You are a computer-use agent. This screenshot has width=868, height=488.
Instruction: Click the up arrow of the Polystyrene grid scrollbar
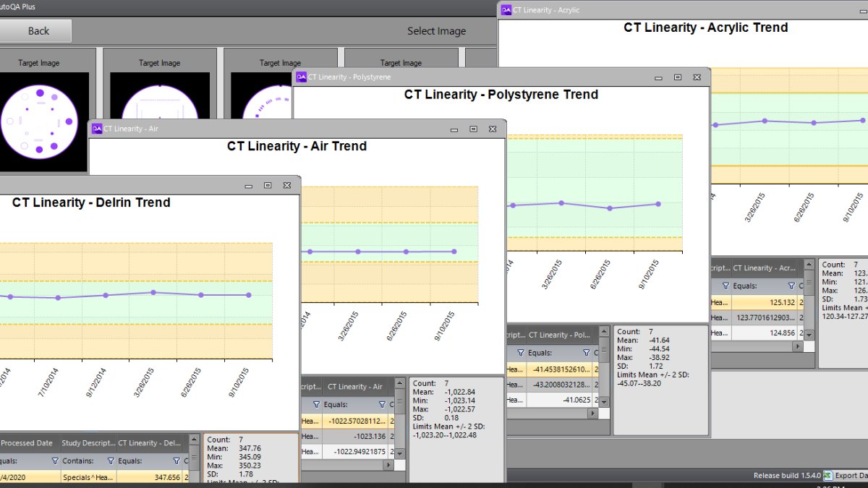tap(604, 332)
